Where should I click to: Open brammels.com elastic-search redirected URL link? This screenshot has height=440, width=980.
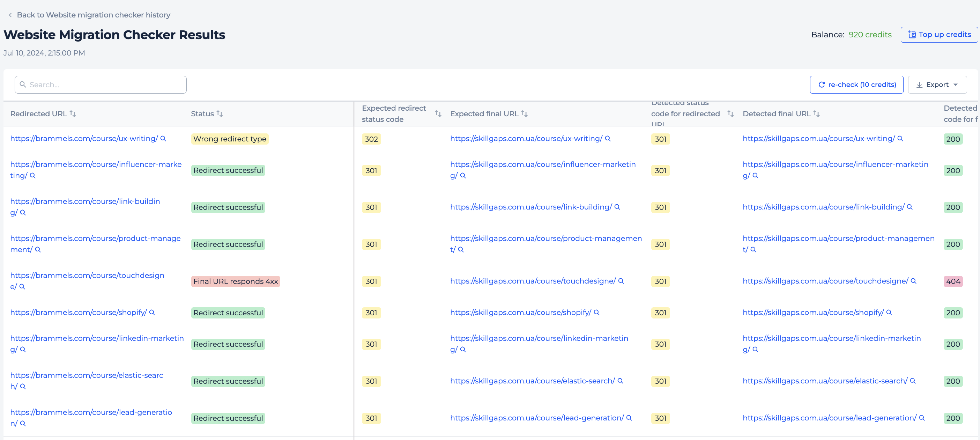pyautogui.click(x=87, y=381)
